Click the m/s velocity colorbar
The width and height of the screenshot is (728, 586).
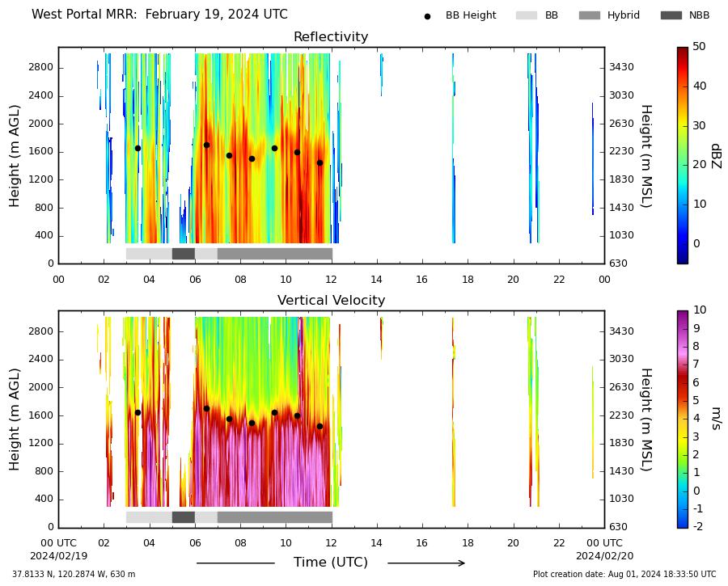(x=683, y=419)
